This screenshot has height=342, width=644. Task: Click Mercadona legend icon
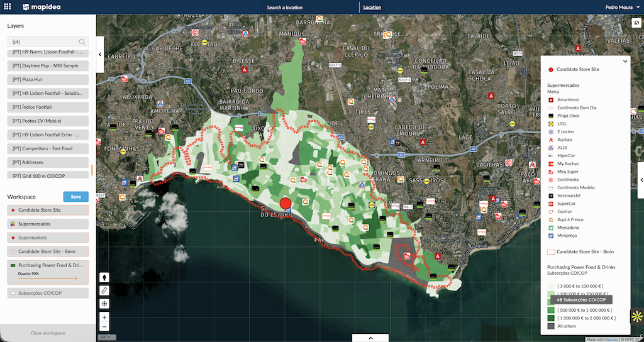551,228
